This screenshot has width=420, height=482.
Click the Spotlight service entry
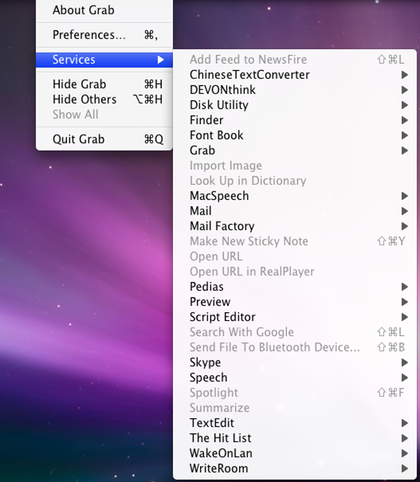[x=295, y=393]
